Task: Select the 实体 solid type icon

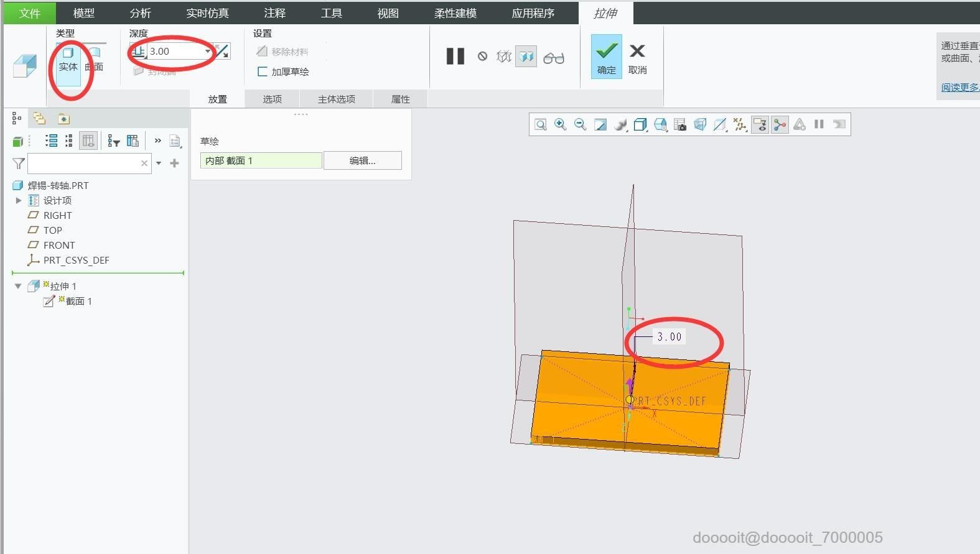Action: [x=68, y=60]
